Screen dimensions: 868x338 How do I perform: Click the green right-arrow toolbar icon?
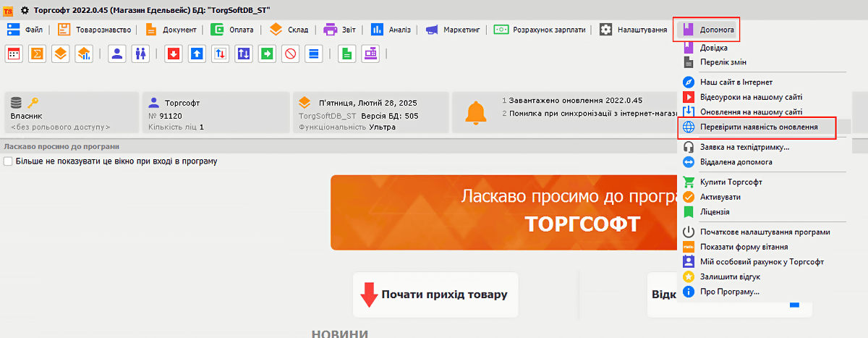pos(267,54)
